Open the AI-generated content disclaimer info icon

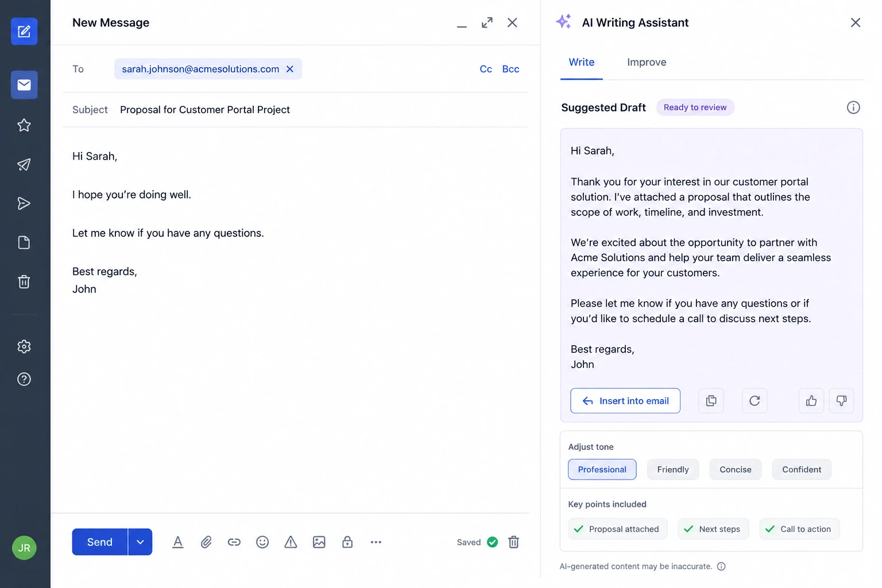pyautogui.click(x=722, y=566)
